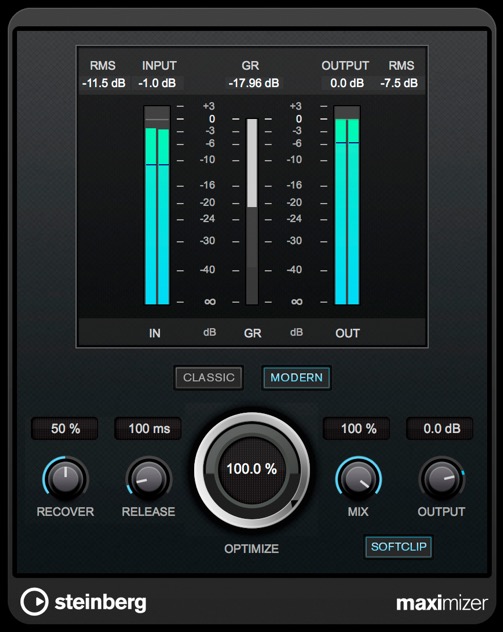Click the input RMS -11.5 dB readout

click(104, 83)
